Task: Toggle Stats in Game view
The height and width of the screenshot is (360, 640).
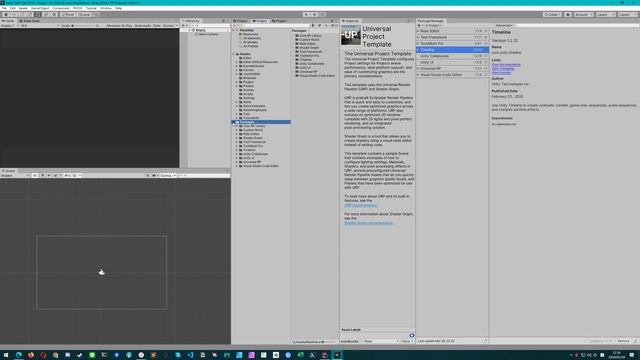Action: pos(157,26)
